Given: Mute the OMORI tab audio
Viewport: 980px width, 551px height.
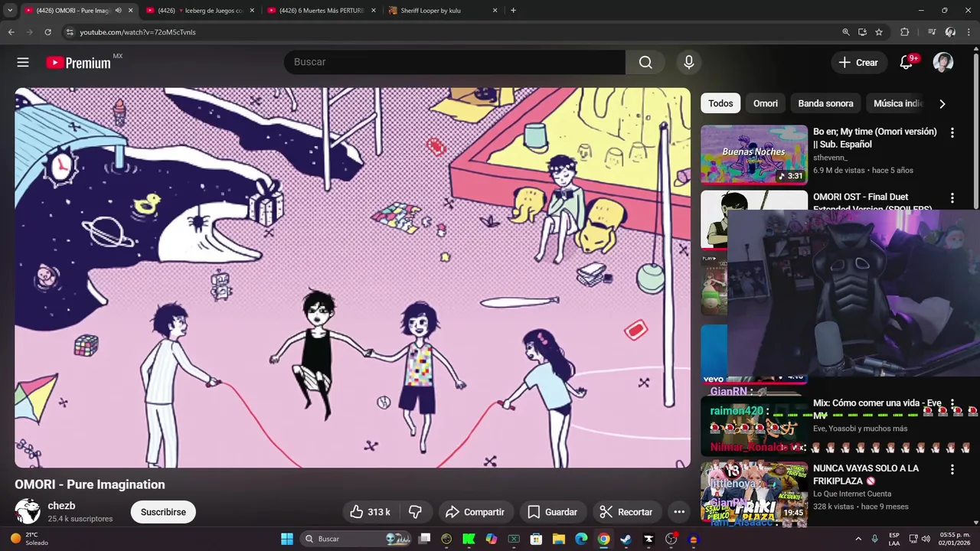Looking at the screenshot, I should pyautogui.click(x=118, y=11).
